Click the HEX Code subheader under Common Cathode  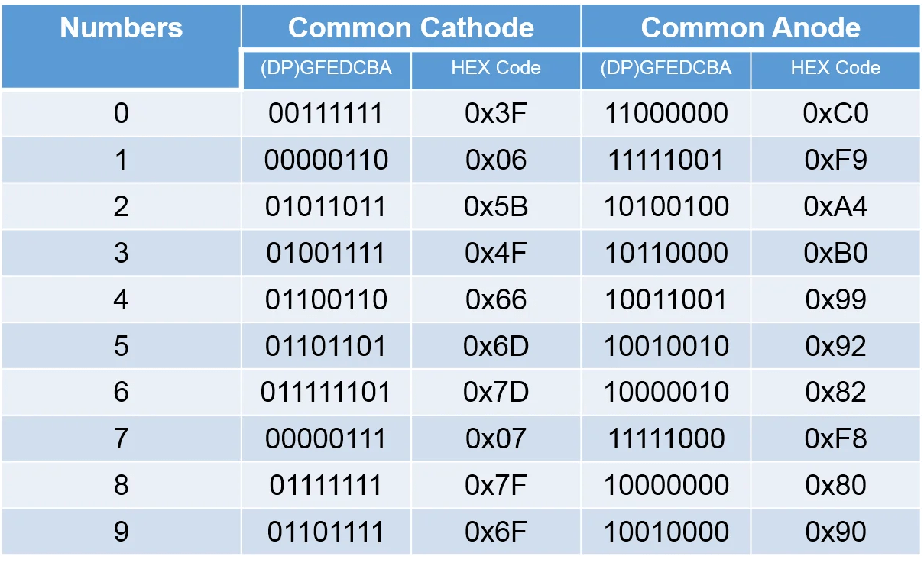point(496,68)
